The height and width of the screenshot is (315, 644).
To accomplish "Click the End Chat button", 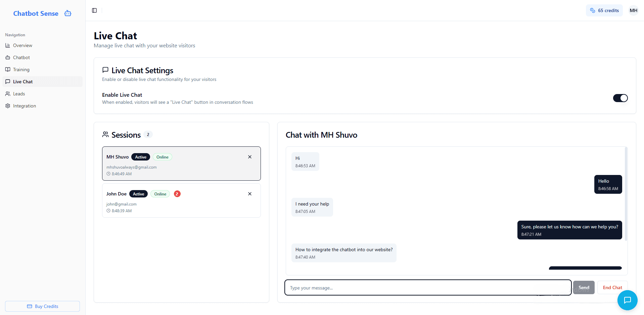I will (x=612, y=287).
